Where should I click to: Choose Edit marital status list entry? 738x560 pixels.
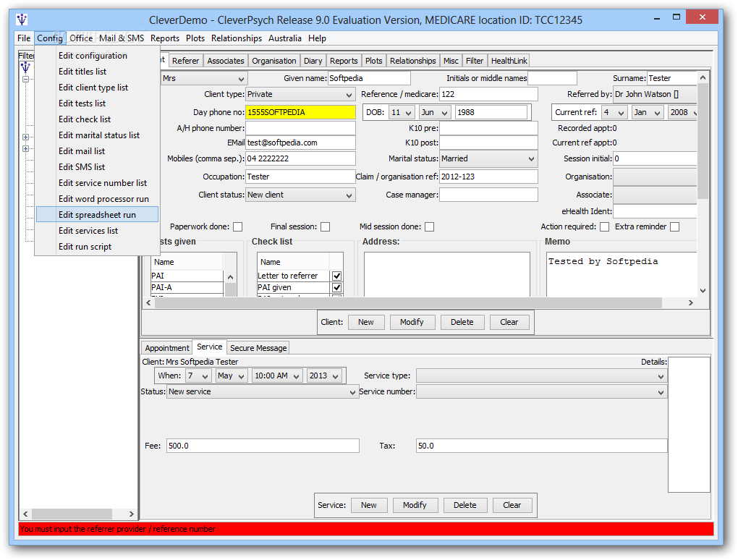tap(99, 135)
